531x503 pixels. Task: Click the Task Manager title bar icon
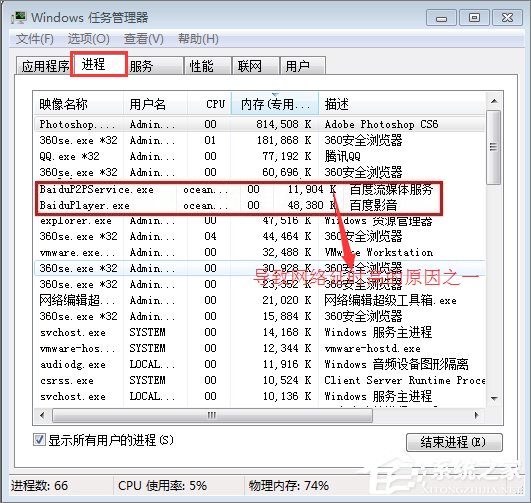coord(19,18)
